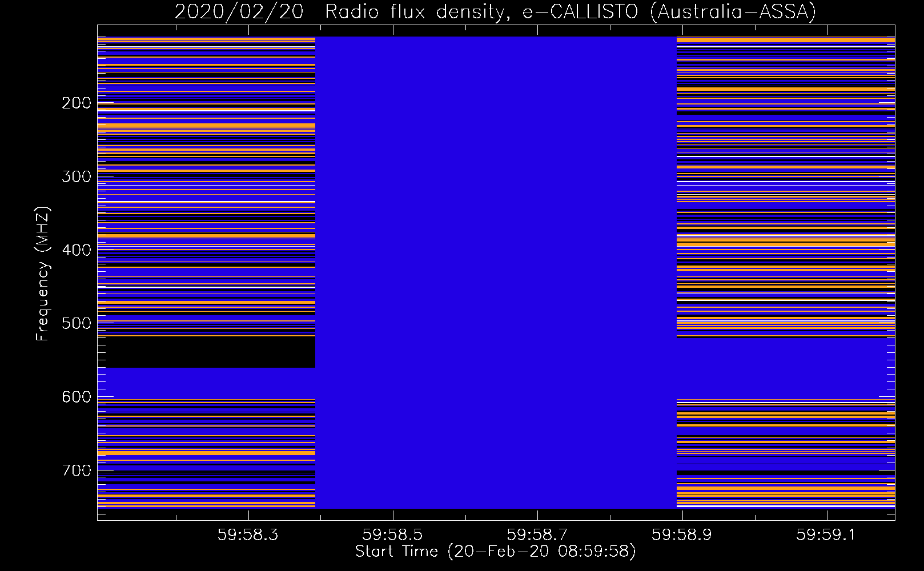This screenshot has width=924, height=571.
Task: Click the 59:58.7 time tick label
Action: (537, 535)
